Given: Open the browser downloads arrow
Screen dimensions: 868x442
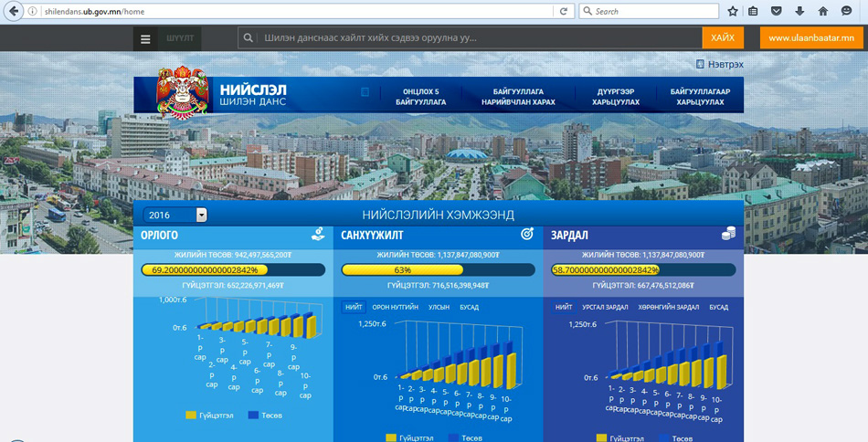Looking at the screenshot, I should [x=799, y=11].
